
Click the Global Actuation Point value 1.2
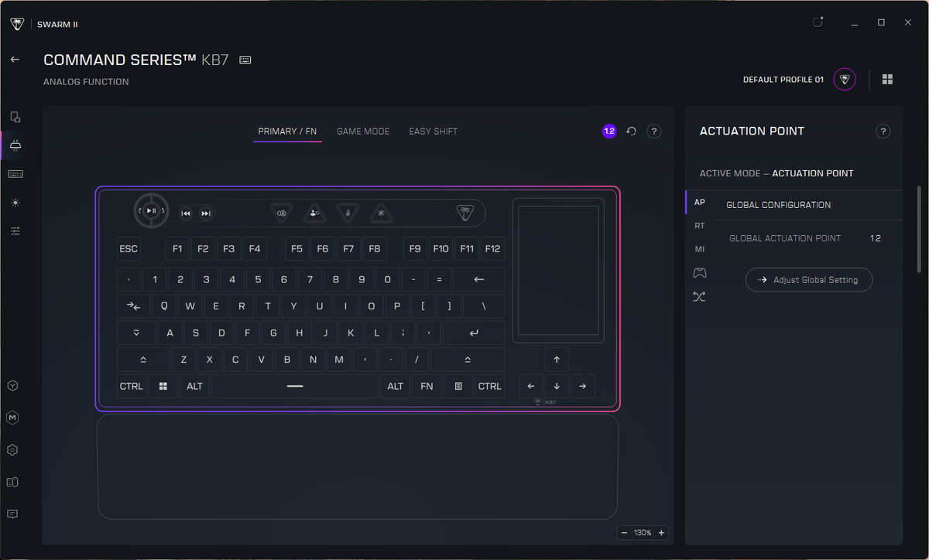click(875, 238)
